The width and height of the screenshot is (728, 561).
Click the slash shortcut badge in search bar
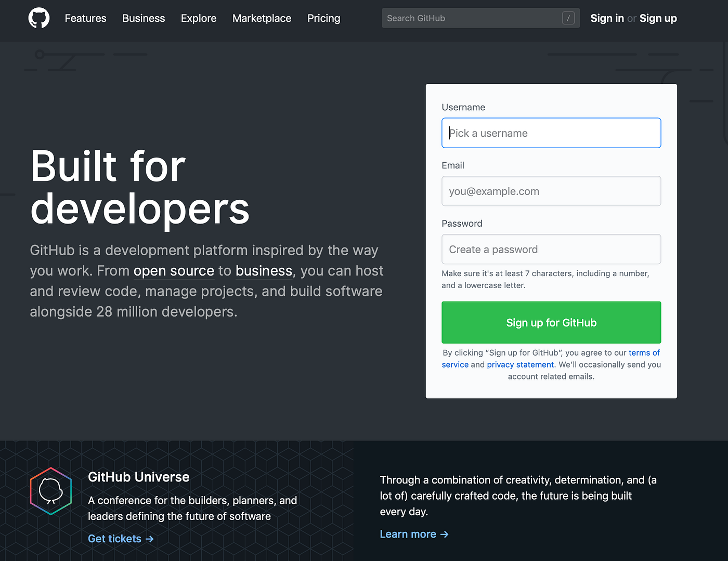pyautogui.click(x=568, y=18)
